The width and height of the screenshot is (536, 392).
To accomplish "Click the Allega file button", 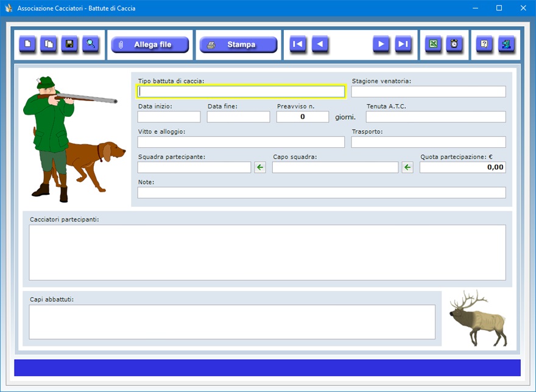I will point(150,44).
